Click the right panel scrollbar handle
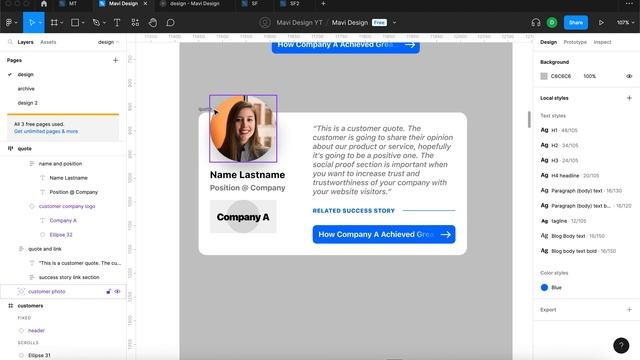 [529, 119]
